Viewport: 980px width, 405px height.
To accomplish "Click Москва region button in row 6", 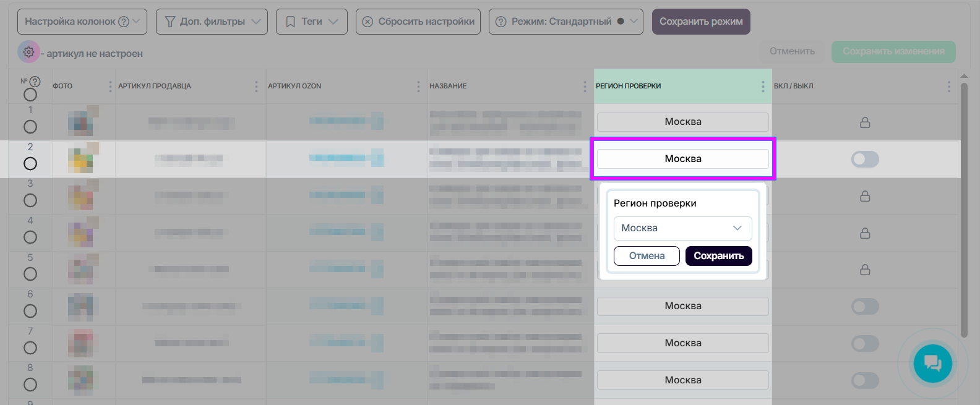I will click(683, 306).
